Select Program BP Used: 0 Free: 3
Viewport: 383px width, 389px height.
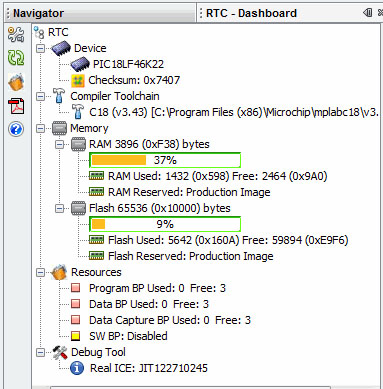click(x=157, y=288)
